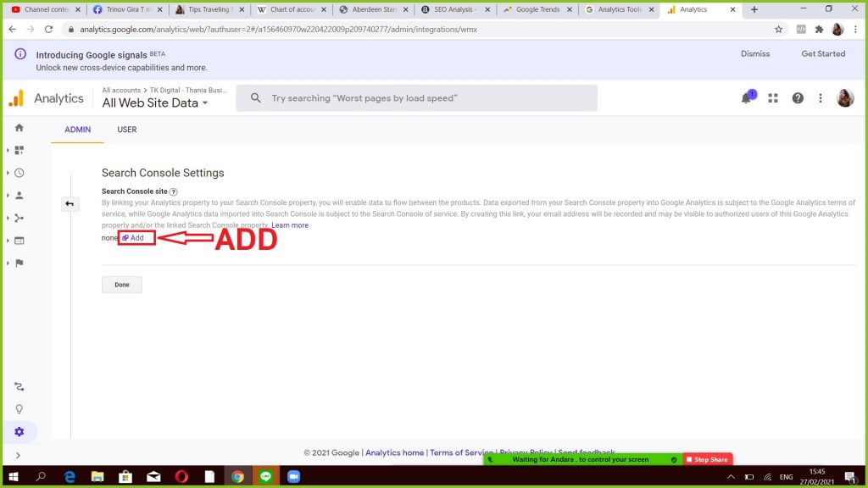This screenshot has width=868, height=488.
Task: Open the Google apps grid icon
Action: point(773,98)
